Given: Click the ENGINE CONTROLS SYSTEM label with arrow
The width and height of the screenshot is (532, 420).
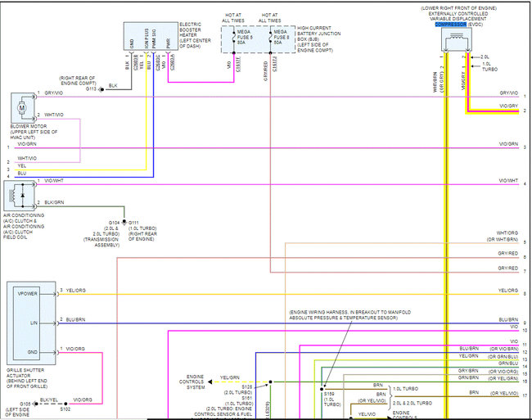Looking at the screenshot, I should [195, 382].
